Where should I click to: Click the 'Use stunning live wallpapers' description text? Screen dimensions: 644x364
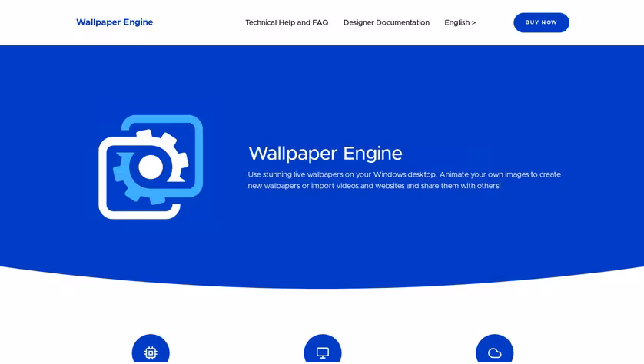[x=404, y=174]
